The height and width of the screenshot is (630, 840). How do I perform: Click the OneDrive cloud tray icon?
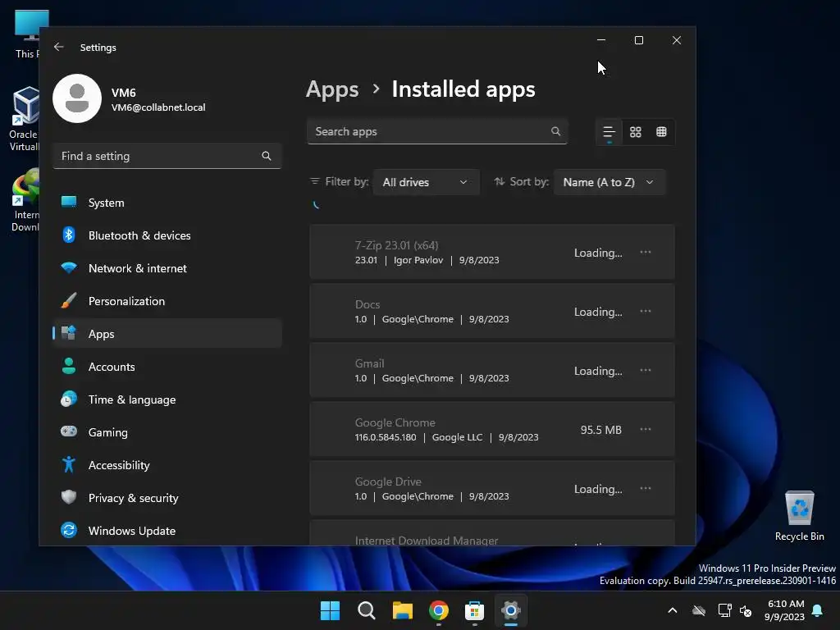[x=699, y=610]
